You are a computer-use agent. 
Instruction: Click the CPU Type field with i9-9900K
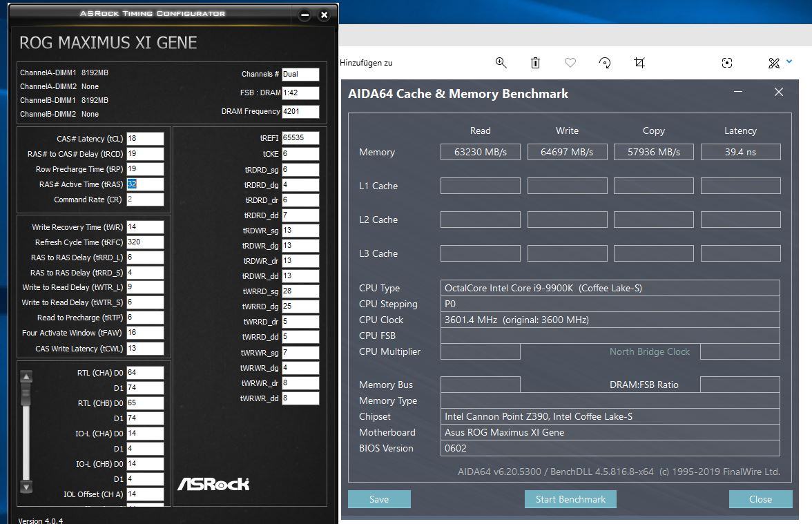click(610, 288)
